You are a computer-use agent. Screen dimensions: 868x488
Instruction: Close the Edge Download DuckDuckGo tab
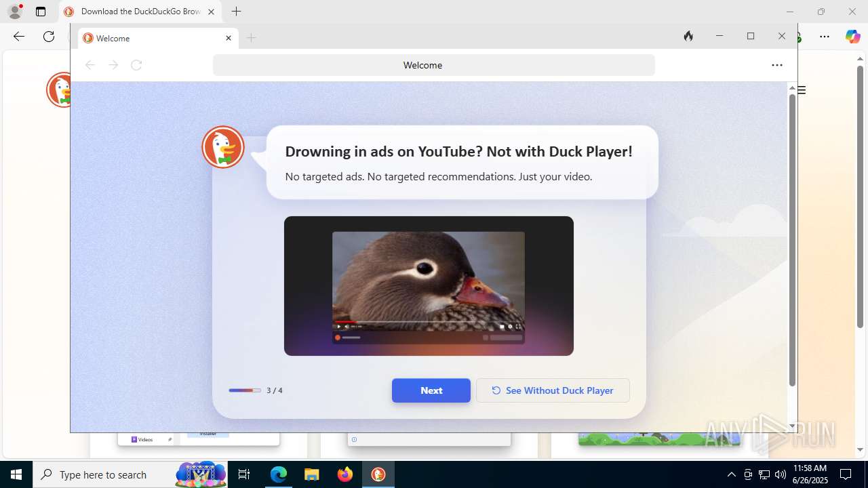point(211,12)
